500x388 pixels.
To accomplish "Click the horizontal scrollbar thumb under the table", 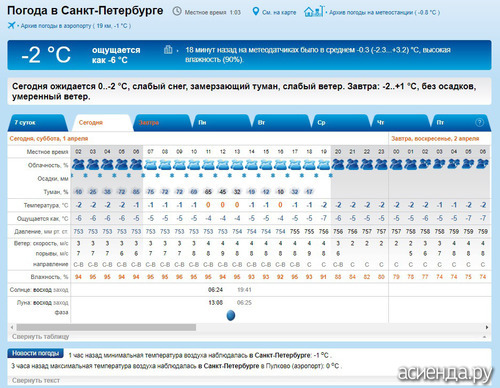I will (106, 327).
